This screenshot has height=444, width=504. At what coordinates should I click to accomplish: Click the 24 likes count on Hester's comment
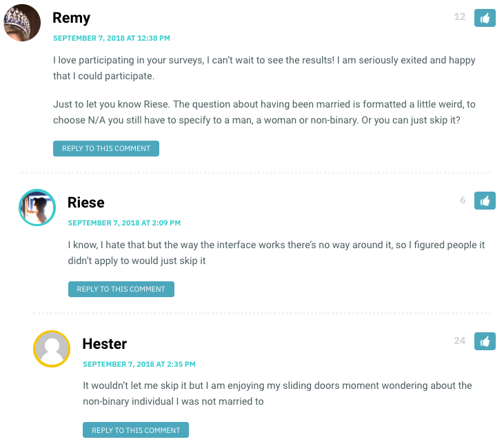460,341
